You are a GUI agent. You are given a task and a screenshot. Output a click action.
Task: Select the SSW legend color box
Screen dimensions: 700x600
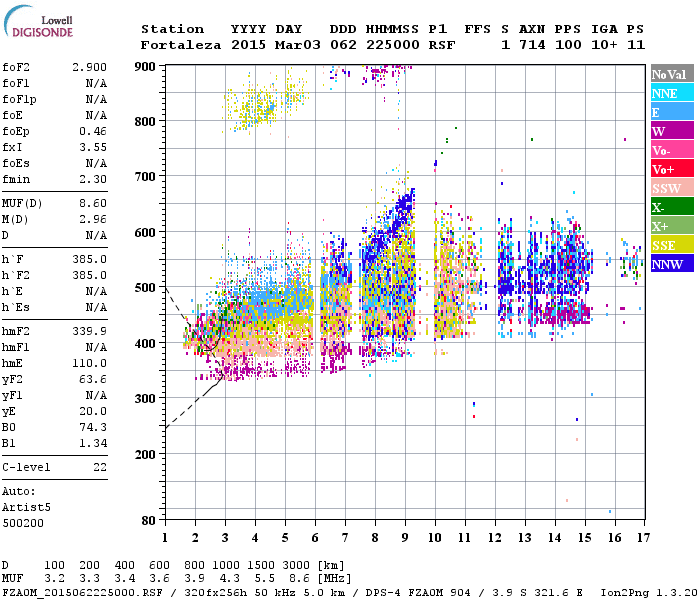tap(671, 188)
